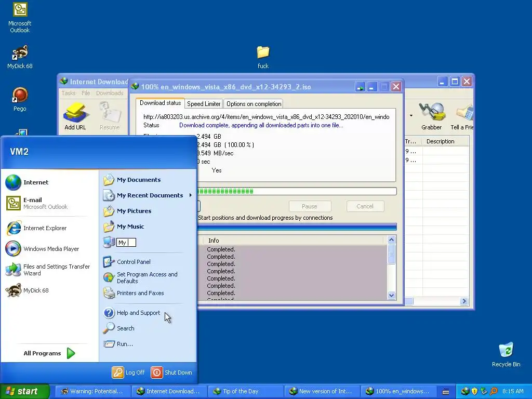This screenshot has width=532, height=399.
Task: Switch to the Speed Limiter tab
Action: [x=204, y=104]
